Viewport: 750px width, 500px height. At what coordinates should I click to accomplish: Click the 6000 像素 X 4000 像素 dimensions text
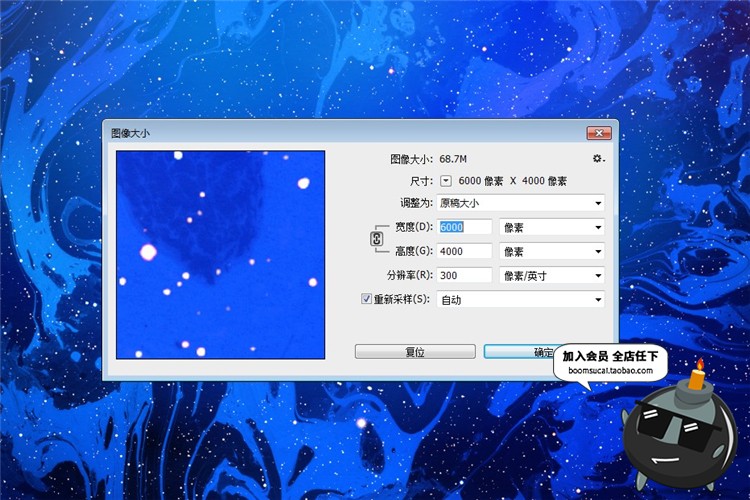[512, 181]
